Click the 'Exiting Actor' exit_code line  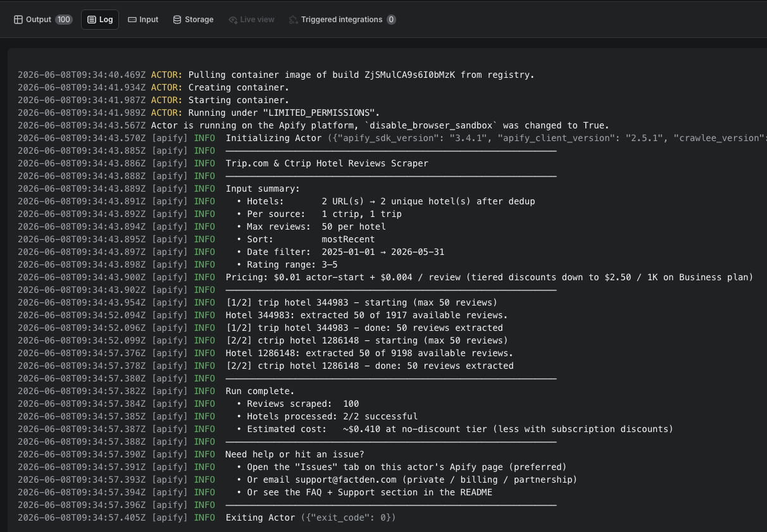tap(207, 517)
